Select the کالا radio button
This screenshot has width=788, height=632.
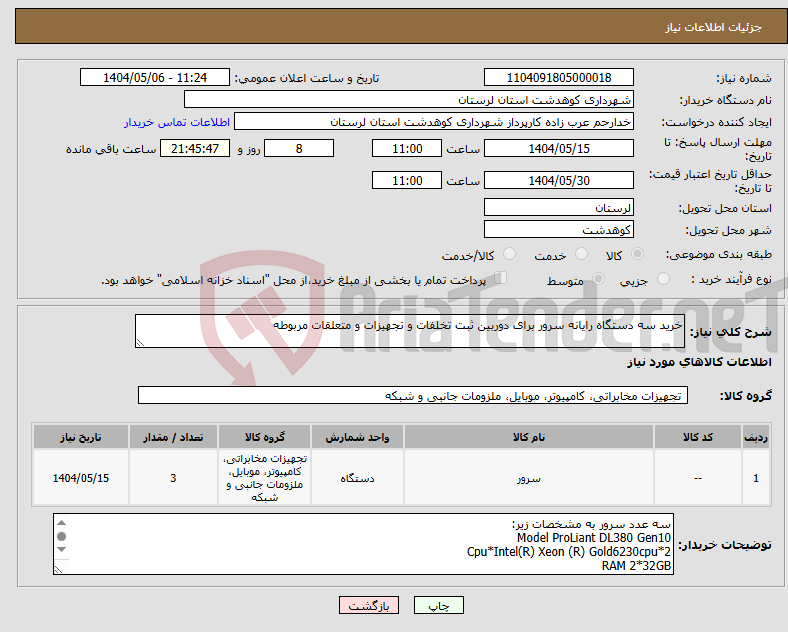[637, 254]
